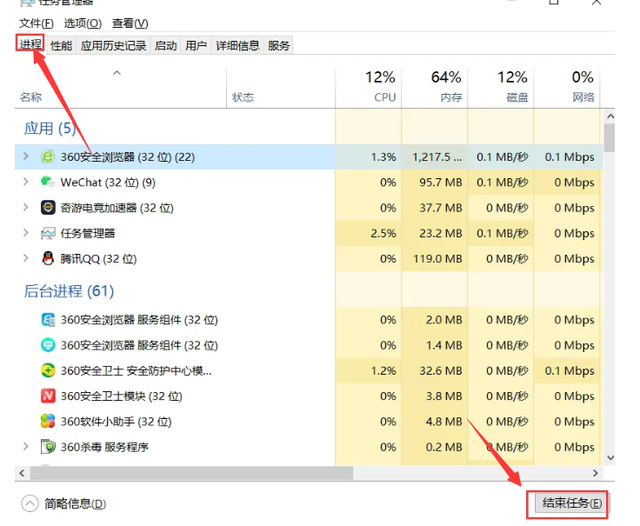The height and width of the screenshot is (526, 640).
Task: Click the 结束任务(E) button
Action: pyautogui.click(x=571, y=504)
